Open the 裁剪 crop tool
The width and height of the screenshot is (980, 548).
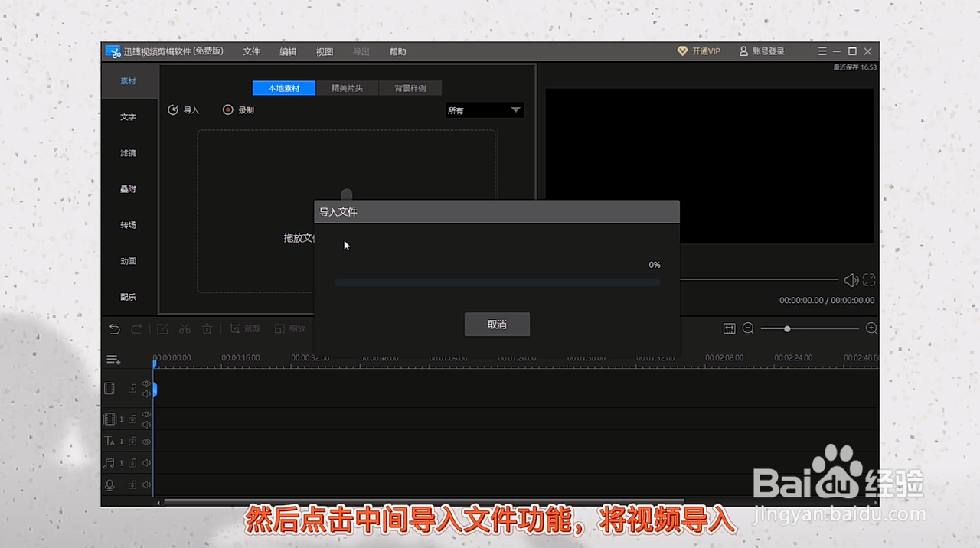[245, 328]
